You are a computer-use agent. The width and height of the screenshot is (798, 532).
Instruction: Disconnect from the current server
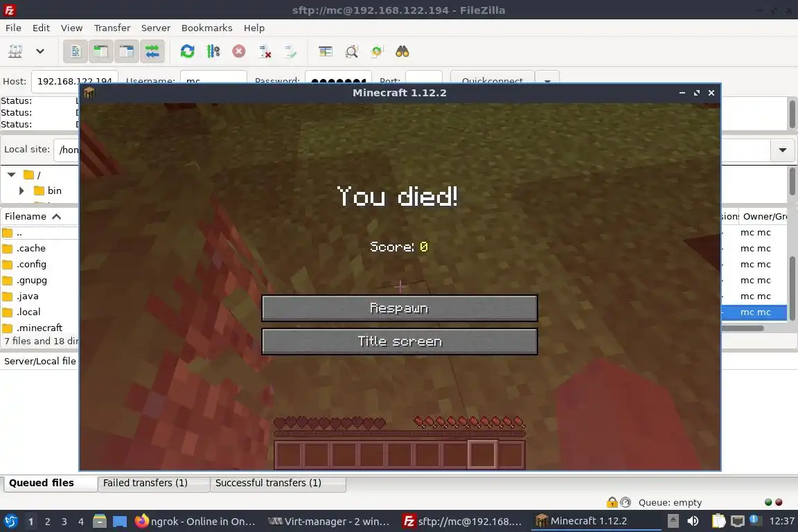coord(265,51)
